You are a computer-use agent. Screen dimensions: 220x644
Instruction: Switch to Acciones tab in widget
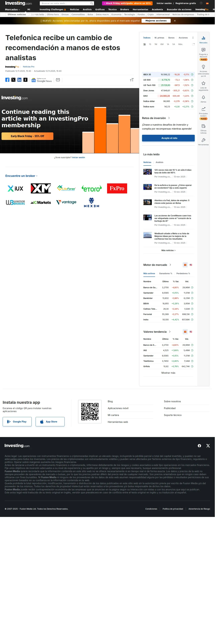[183, 38]
